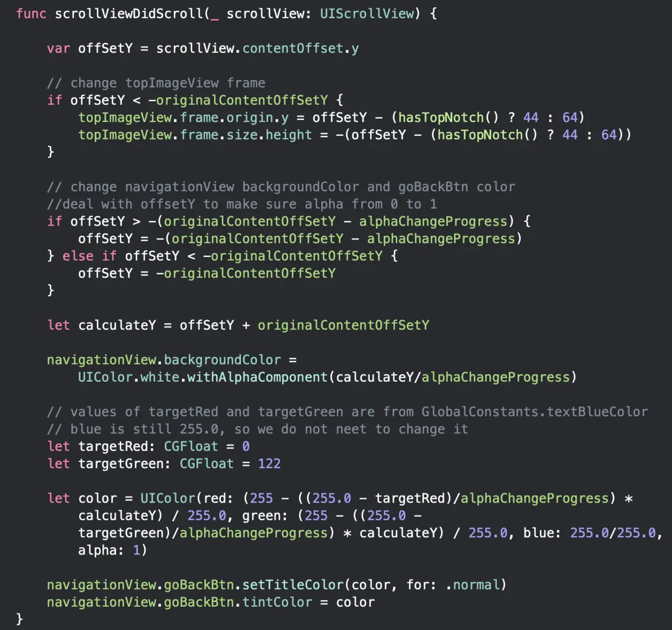This screenshot has width=672, height=630.
Task: Click topImageView.frame.size.height assignment line
Action: click(x=355, y=135)
